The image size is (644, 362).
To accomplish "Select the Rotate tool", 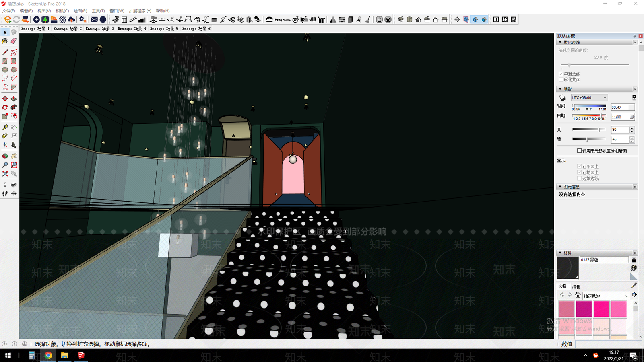I will pyautogui.click(x=5, y=107).
